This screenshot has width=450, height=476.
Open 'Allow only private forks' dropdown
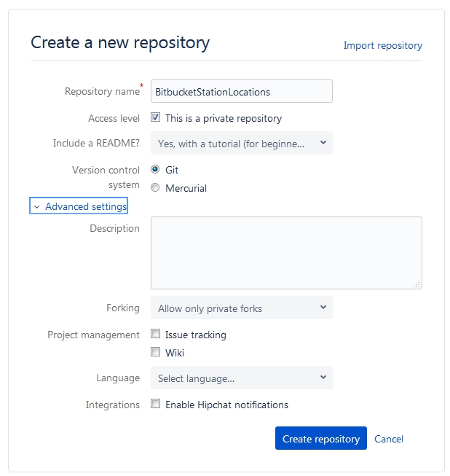(x=241, y=308)
